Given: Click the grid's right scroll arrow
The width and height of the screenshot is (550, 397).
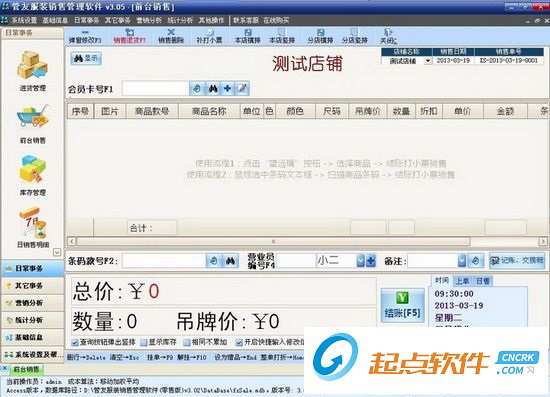Looking at the screenshot, I should [543, 241].
